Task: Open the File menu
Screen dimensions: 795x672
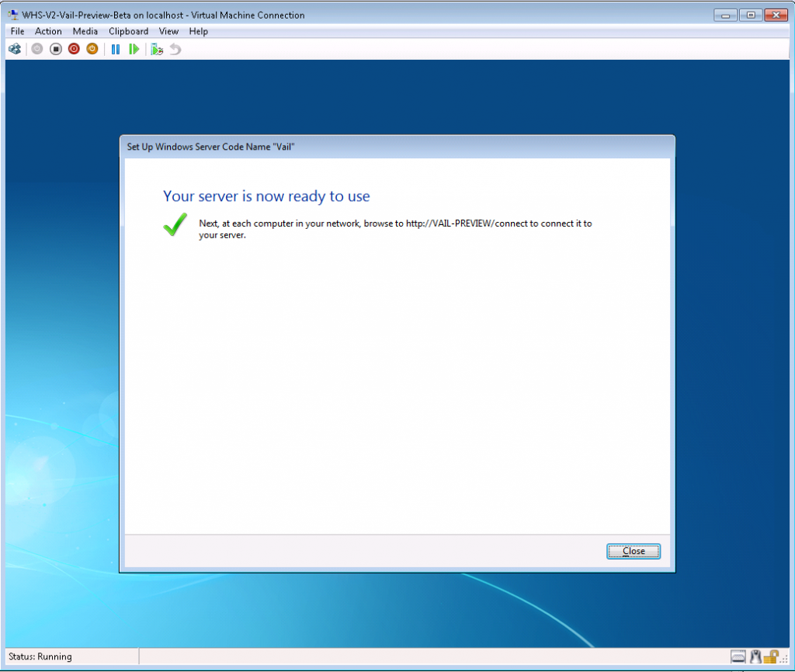Action: [17, 31]
